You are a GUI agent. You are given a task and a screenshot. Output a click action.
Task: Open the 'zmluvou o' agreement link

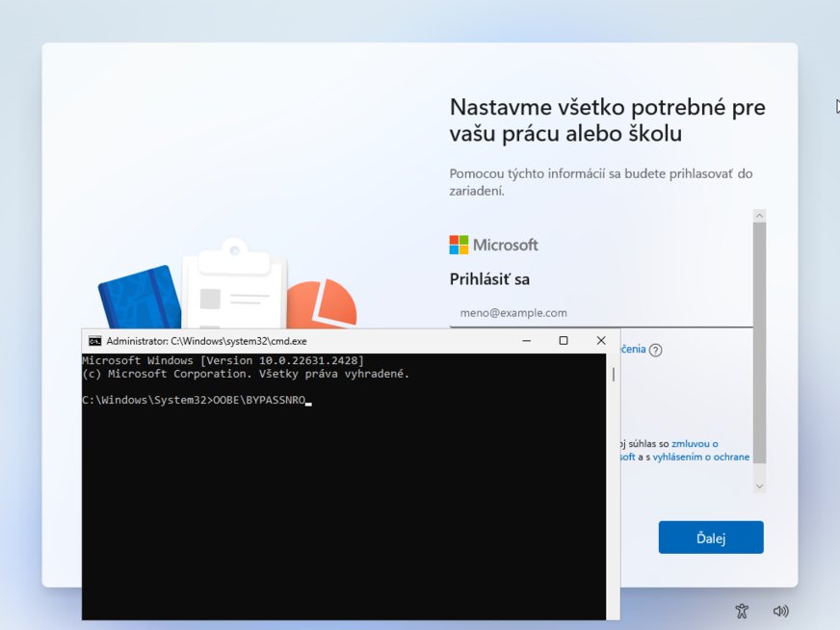(695, 443)
